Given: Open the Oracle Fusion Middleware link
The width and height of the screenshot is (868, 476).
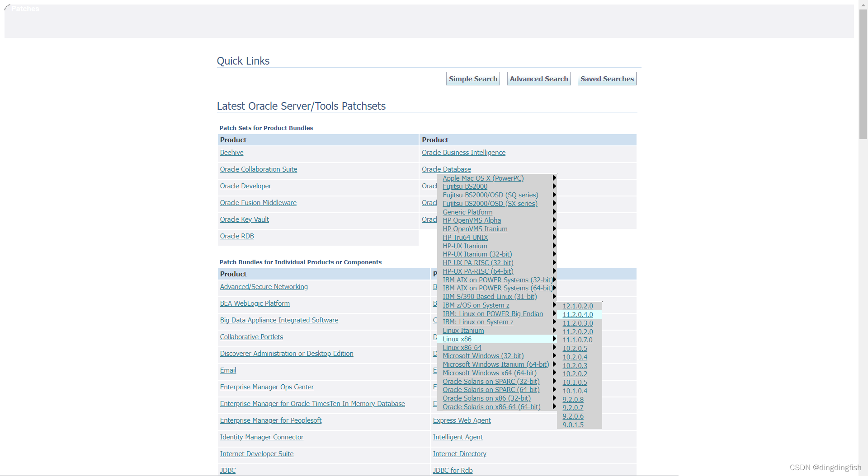Looking at the screenshot, I should 258,203.
